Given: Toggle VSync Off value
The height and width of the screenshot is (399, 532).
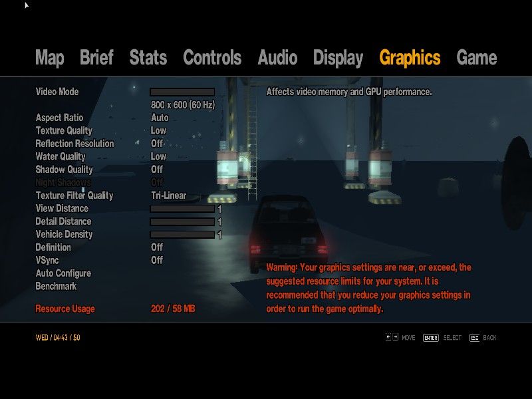Looking at the screenshot, I should (157, 260).
